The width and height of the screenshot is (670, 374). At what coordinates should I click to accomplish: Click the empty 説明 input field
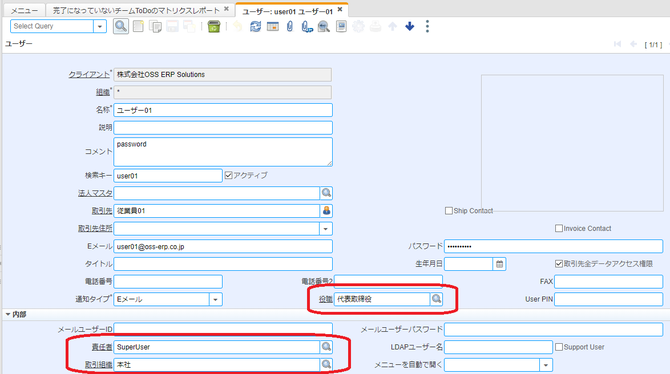pyautogui.click(x=223, y=128)
